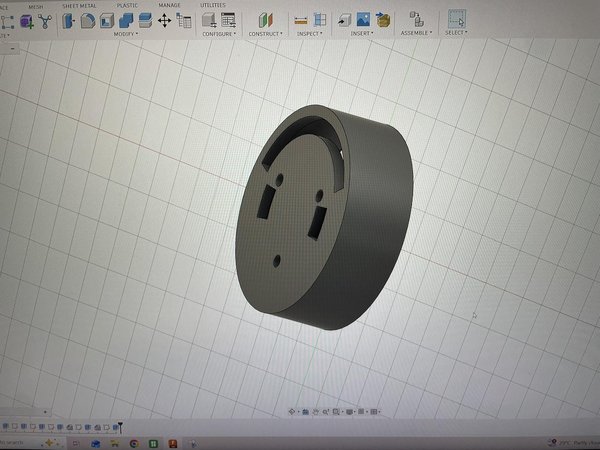Open the orange app taskbar icon
The height and width of the screenshot is (450, 600).
[x=173, y=444]
